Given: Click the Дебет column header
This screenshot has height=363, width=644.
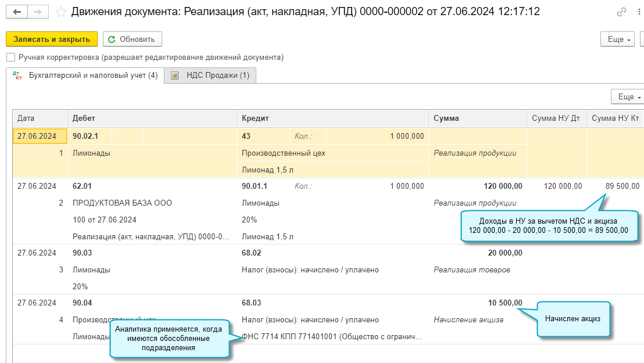Looking at the screenshot, I should pyautogui.click(x=84, y=118).
